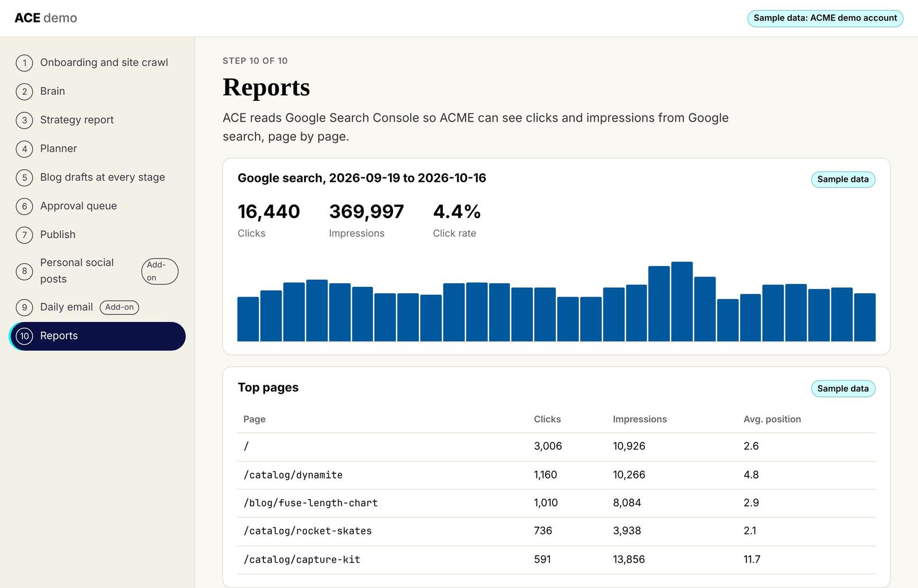Click the 3,006 clicks cell
918x588 pixels.
[x=548, y=446]
